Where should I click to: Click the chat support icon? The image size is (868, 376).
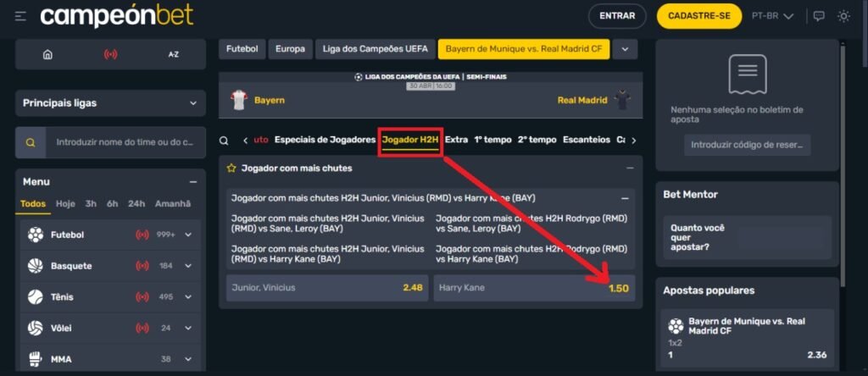819,16
